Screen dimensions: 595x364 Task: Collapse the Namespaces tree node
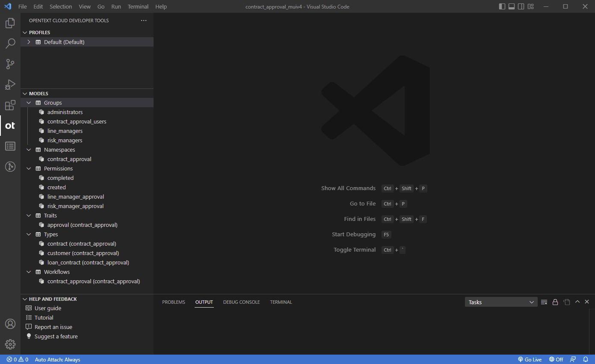(x=29, y=150)
